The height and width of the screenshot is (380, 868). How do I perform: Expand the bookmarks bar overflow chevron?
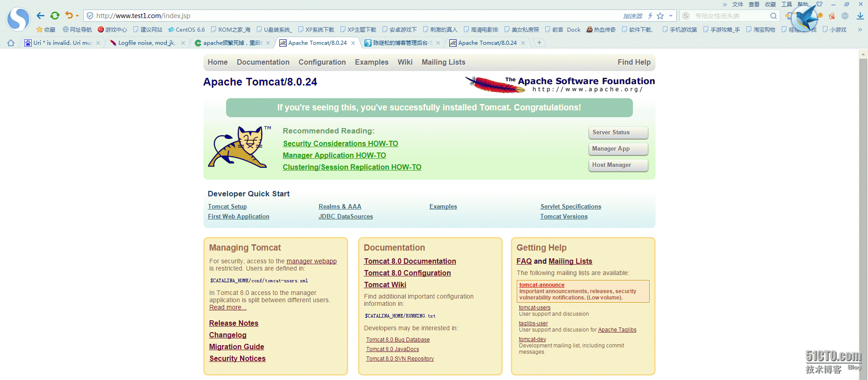click(x=859, y=30)
